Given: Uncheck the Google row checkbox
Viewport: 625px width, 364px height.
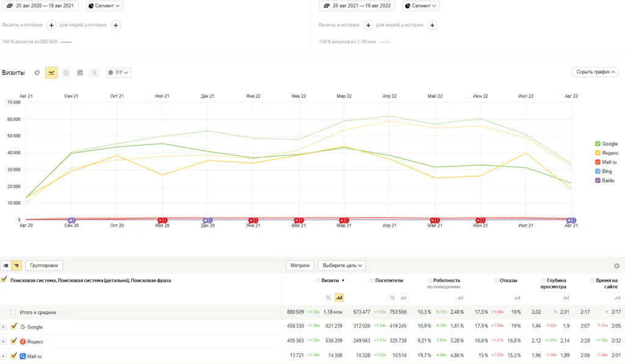Looking at the screenshot, I should [x=13, y=327].
